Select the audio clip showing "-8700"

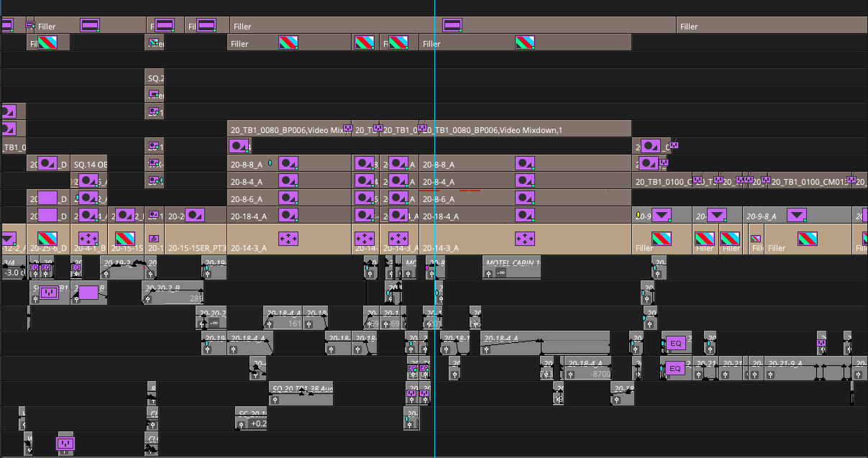(x=588, y=368)
